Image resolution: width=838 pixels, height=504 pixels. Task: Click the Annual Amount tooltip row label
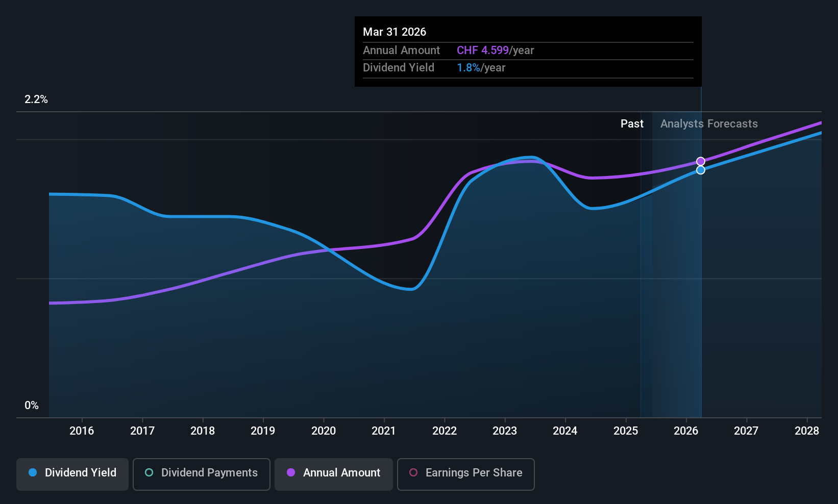401,51
